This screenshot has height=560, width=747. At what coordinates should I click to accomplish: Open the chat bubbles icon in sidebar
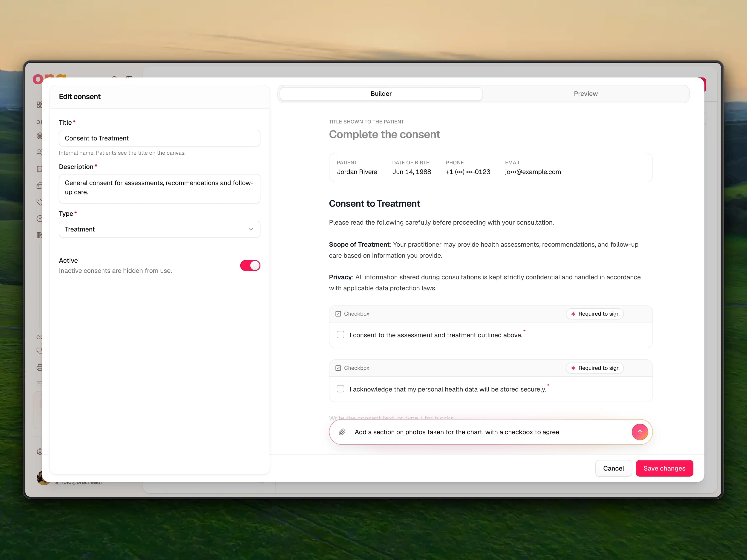(39, 351)
